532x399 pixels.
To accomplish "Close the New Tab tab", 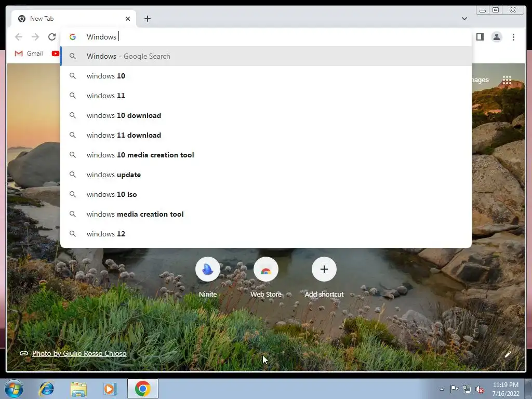I will tap(128, 19).
